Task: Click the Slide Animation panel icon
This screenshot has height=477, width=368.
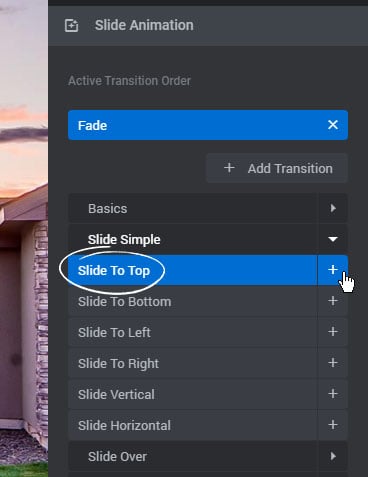Action: pyautogui.click(x=71, y=26)
